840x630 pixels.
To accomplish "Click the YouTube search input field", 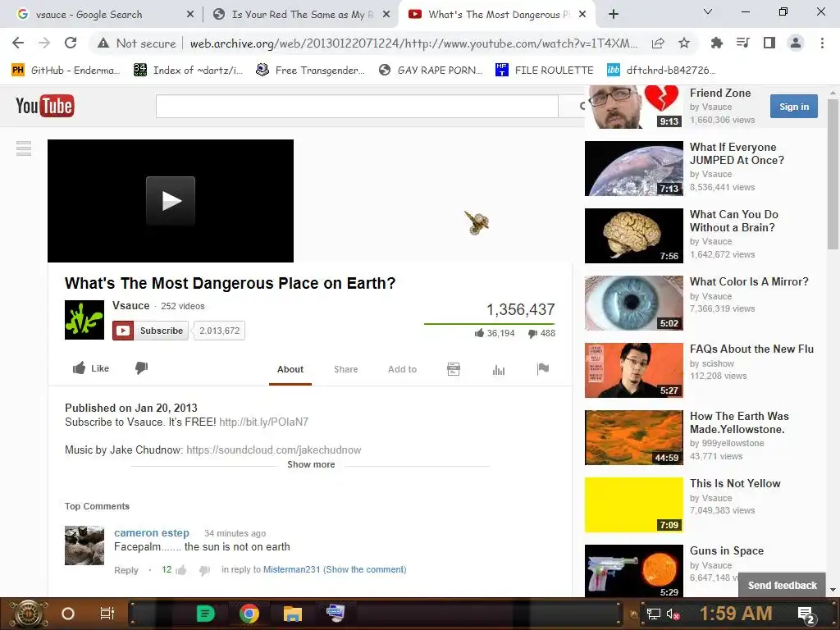I will pos(357,106).
